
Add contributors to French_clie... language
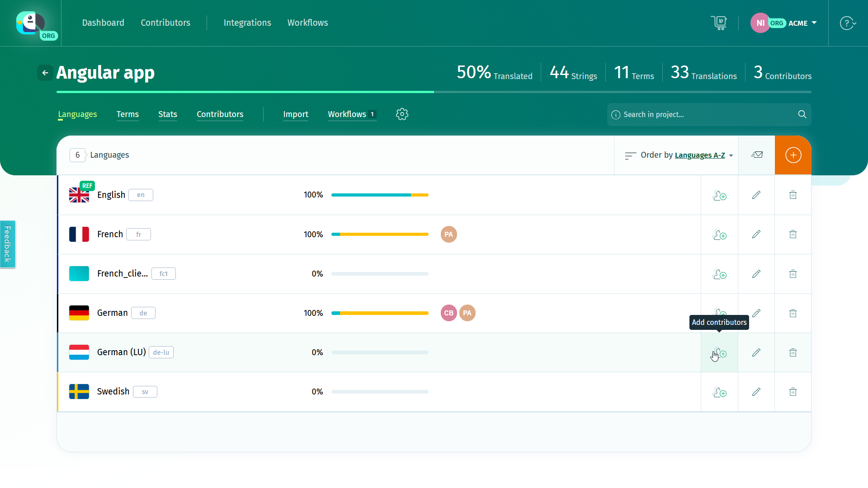tap(719, 274)
